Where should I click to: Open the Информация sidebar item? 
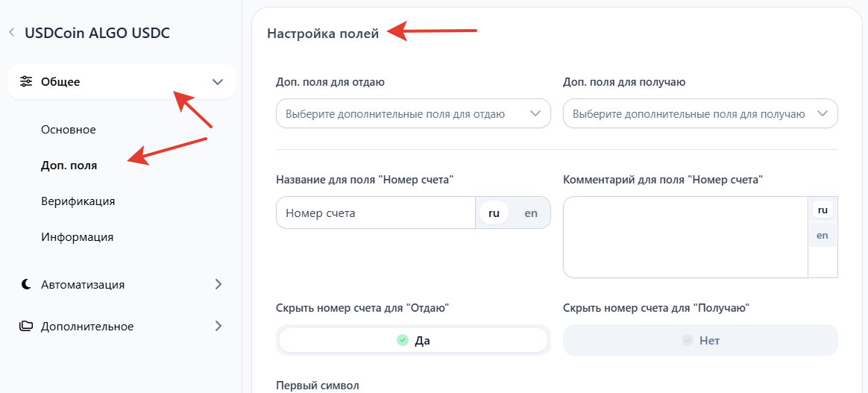tap(78, 237)
